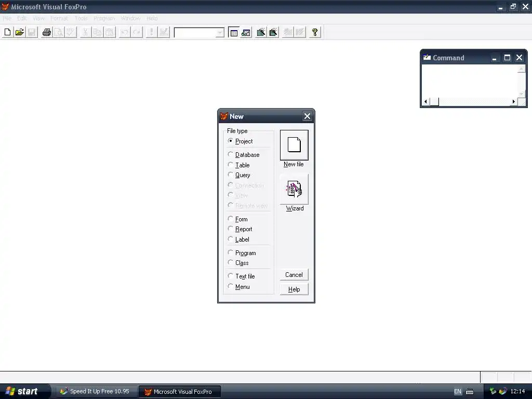Viewport: 532px width, 399px height.
Task: Open the Format menu
Action: (59, 18)
